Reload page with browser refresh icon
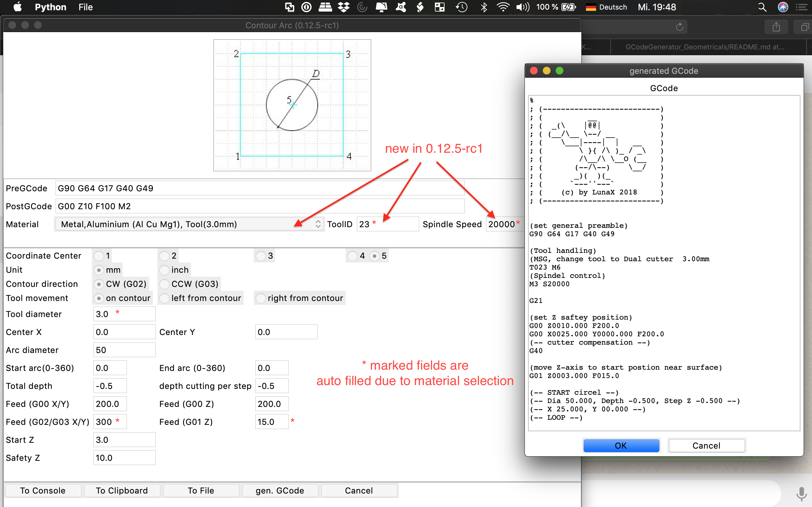 pos(679,27)
